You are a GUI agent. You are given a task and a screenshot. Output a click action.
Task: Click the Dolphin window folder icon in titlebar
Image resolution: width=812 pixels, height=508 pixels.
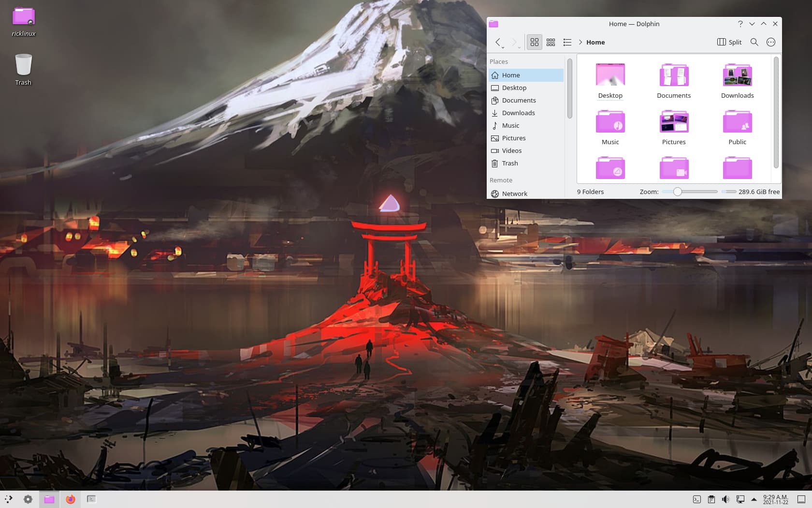click(x=493, y=24)
